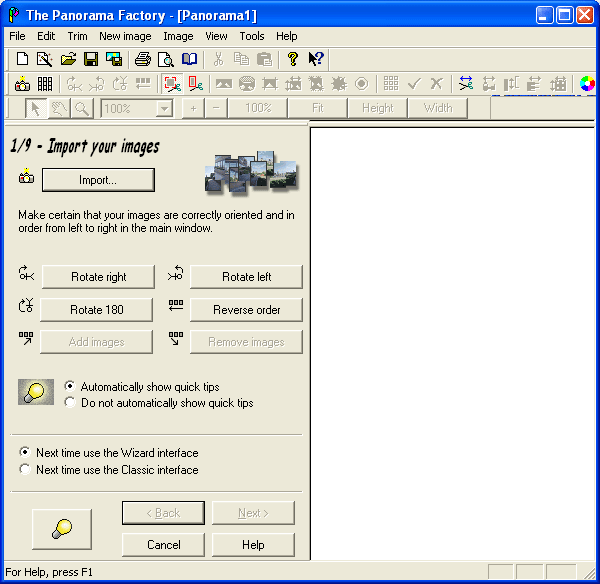
Task: Click the checkmark toolbar icon
Action: click(414, 84)
